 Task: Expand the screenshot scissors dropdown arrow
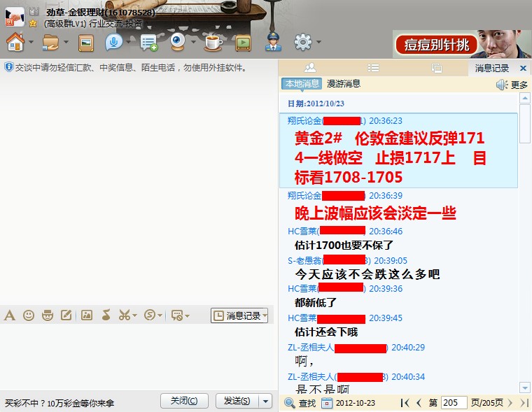tap(135, 316)
